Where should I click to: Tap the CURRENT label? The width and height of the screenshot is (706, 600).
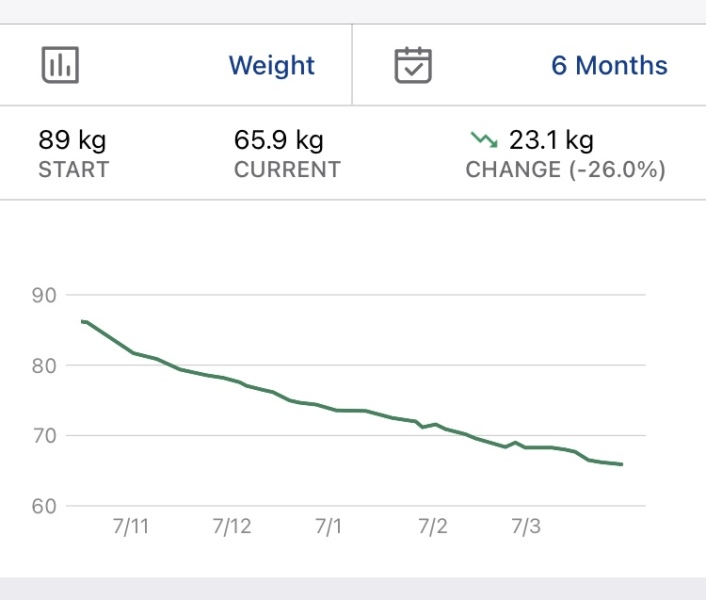click(287, 169)
